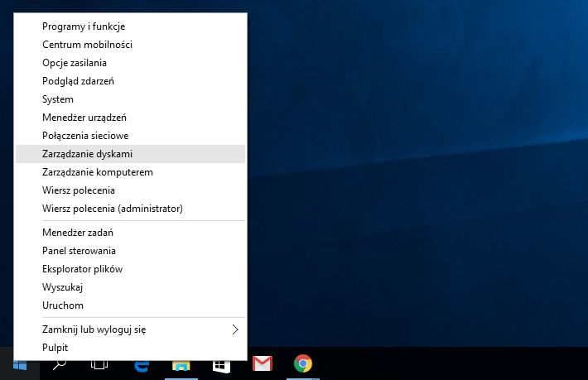Launch Gmail from the taskbar

pos(263,364)
